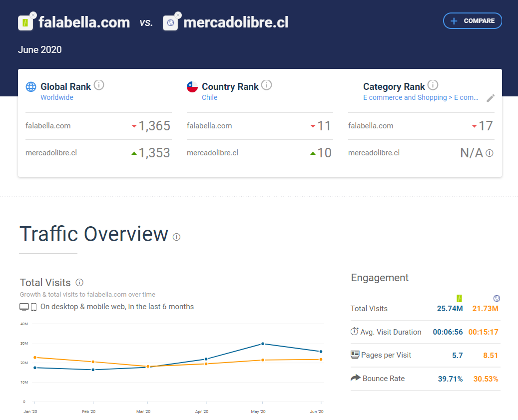Click the falabella.com site favicon

click(x=25, y=23)
